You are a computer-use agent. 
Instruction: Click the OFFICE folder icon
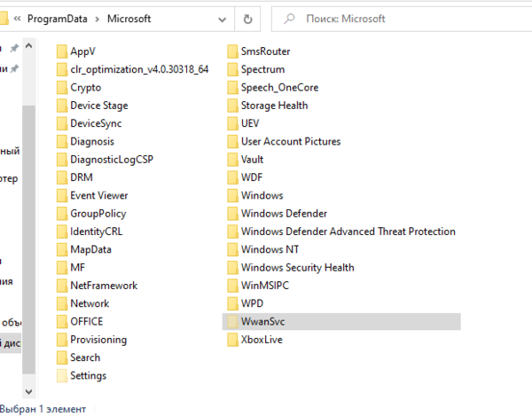61,322
